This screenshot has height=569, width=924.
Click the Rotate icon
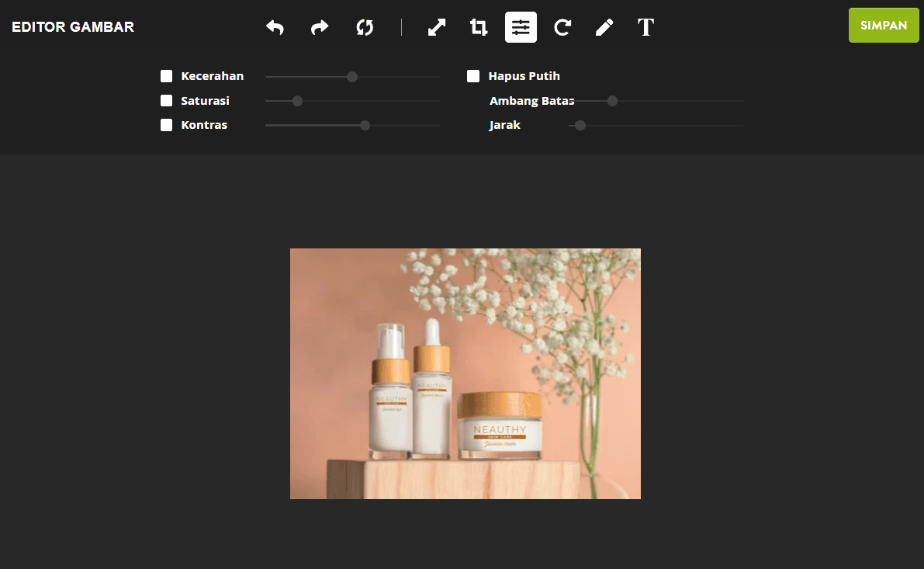click(562, 26)
